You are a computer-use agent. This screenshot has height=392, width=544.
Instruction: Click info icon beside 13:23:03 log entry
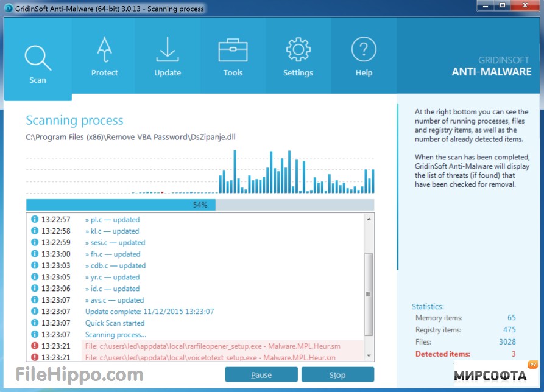[x=35, y=265]
